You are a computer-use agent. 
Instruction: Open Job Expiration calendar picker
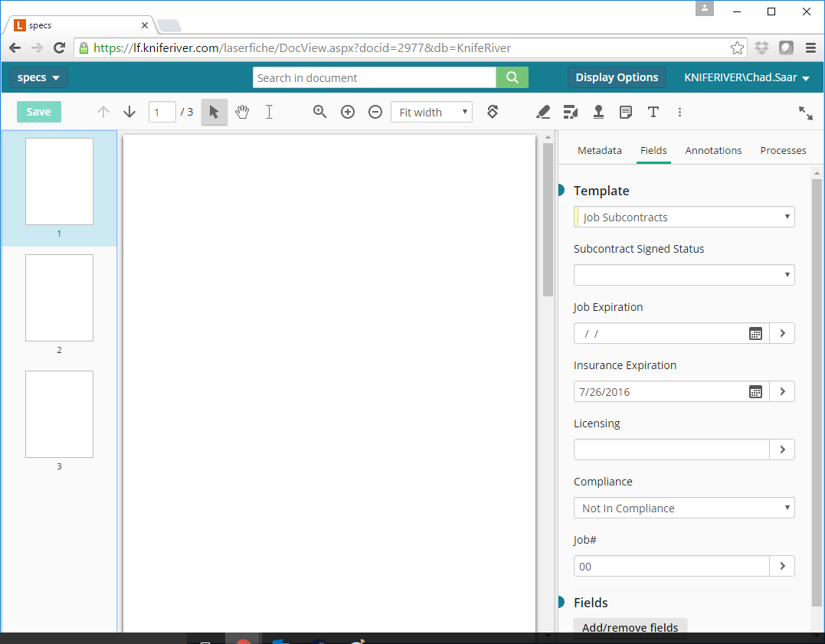coord(755,334)
